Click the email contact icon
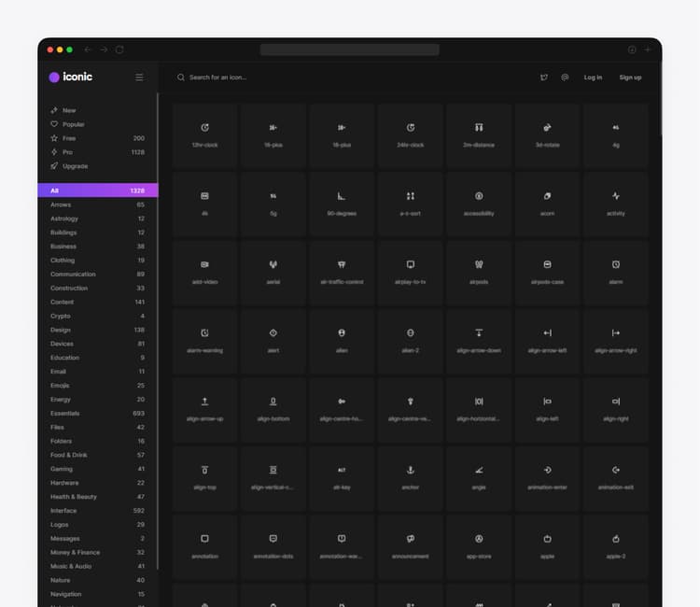The height and width of the screenshot is (607, 700). pos(565,78)
